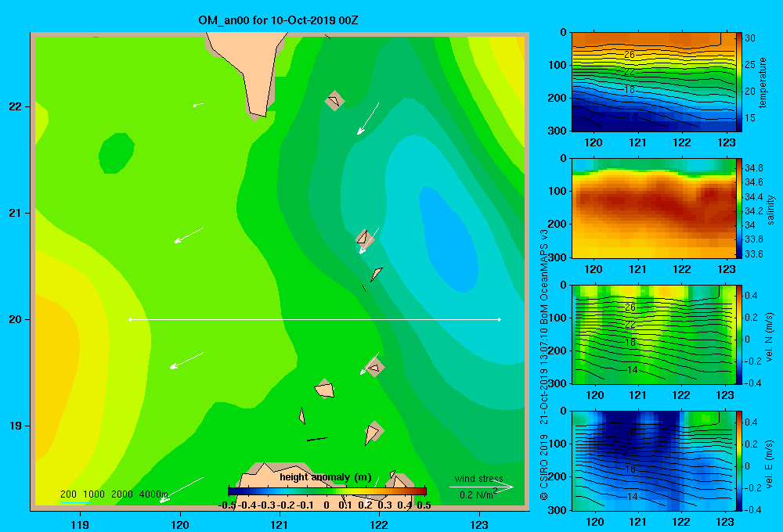Click the wind arrow near 19.6N 120E
Screen dimensions: 783x532
187,361
